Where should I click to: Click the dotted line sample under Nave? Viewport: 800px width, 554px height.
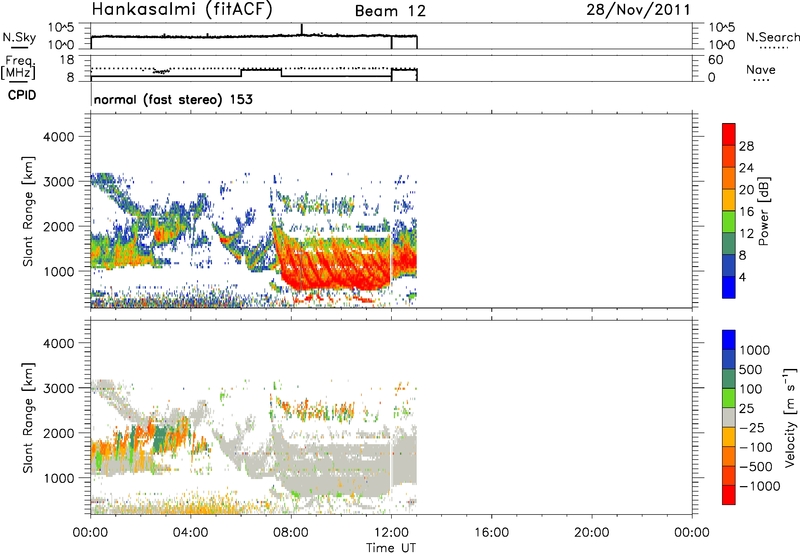pos(761,80)
